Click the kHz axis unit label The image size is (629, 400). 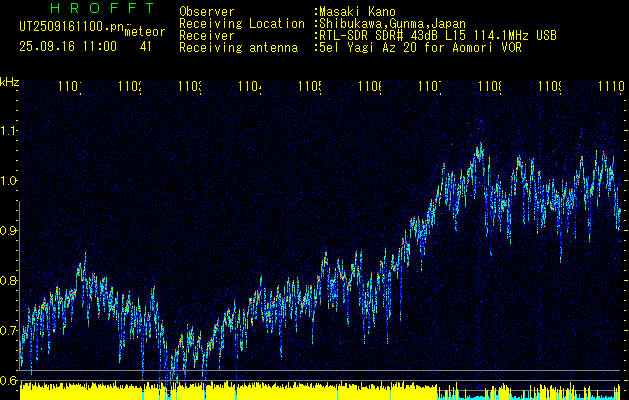10,83
